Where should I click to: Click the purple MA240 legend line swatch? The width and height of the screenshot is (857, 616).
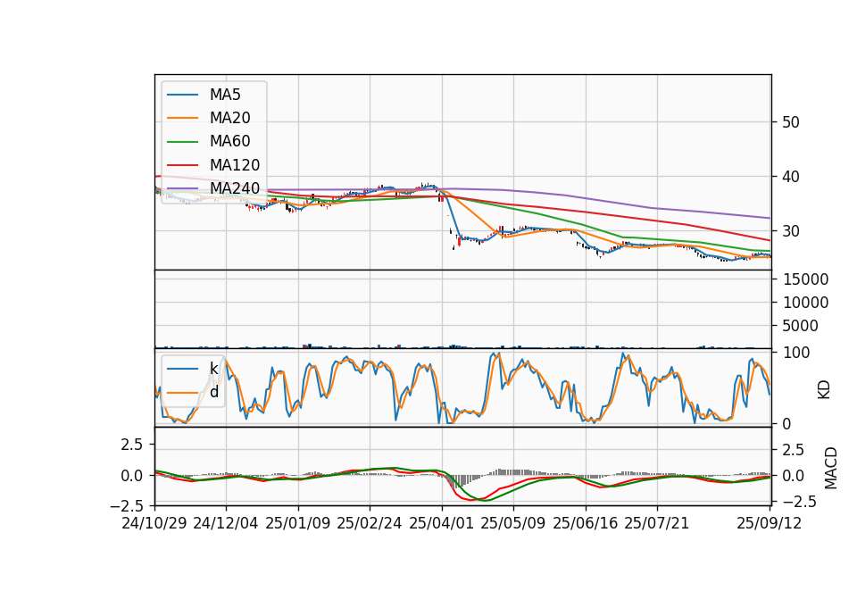pos(182,189)
